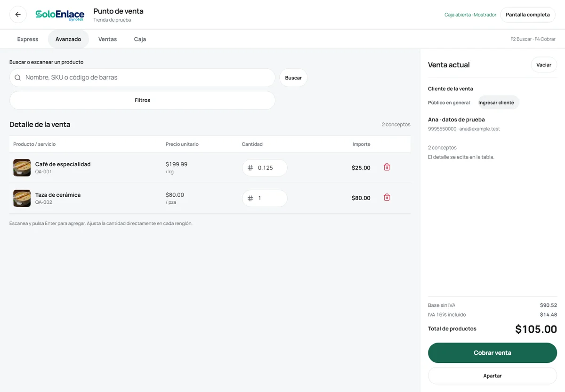The width and height of the screenshot is (565, 392).
Task: Open Café de especialidad product thumbnail
Action: [x=22, y=168]
